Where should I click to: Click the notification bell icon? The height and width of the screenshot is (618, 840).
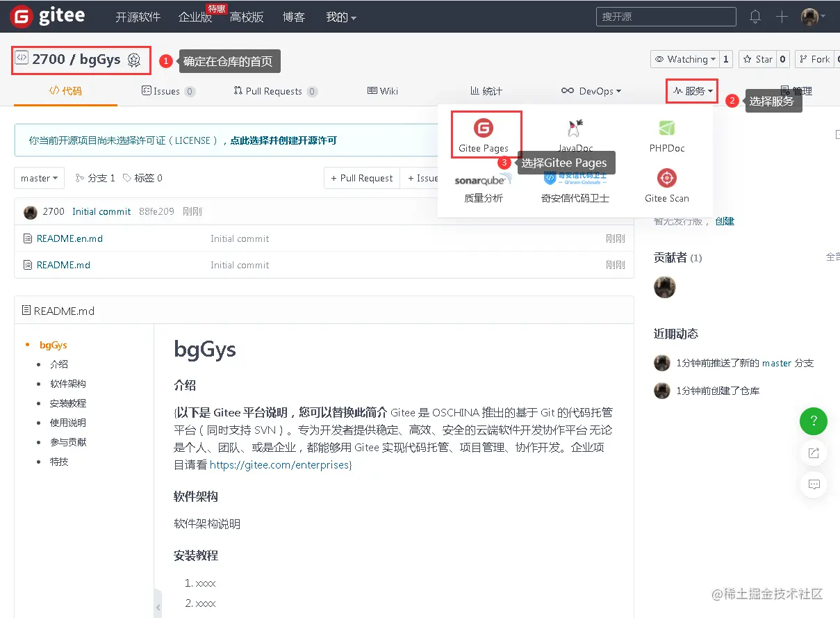(x=755, y=16)
